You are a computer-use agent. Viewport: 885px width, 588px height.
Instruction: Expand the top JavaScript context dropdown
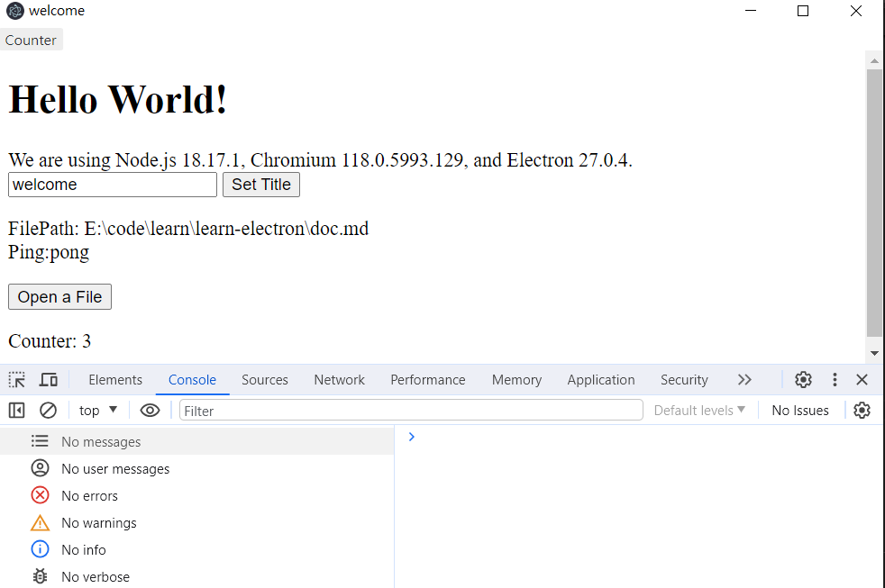(x=97, y=411)
